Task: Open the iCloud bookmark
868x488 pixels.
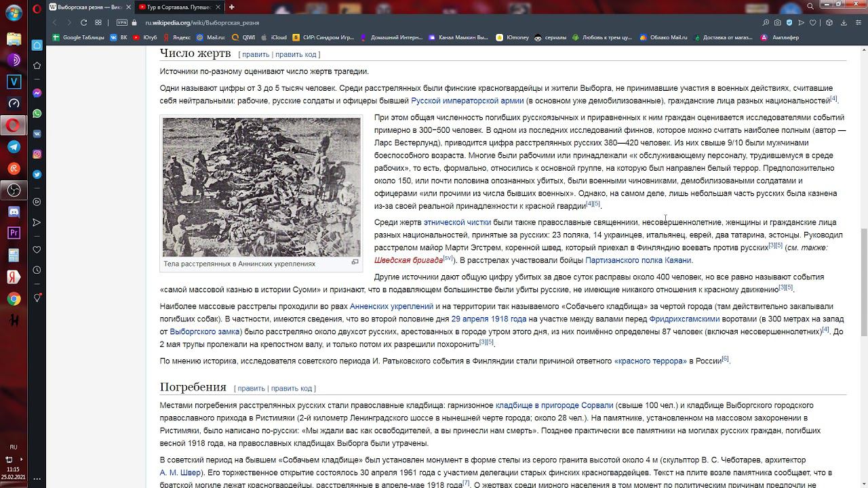Action: (273, 37)
